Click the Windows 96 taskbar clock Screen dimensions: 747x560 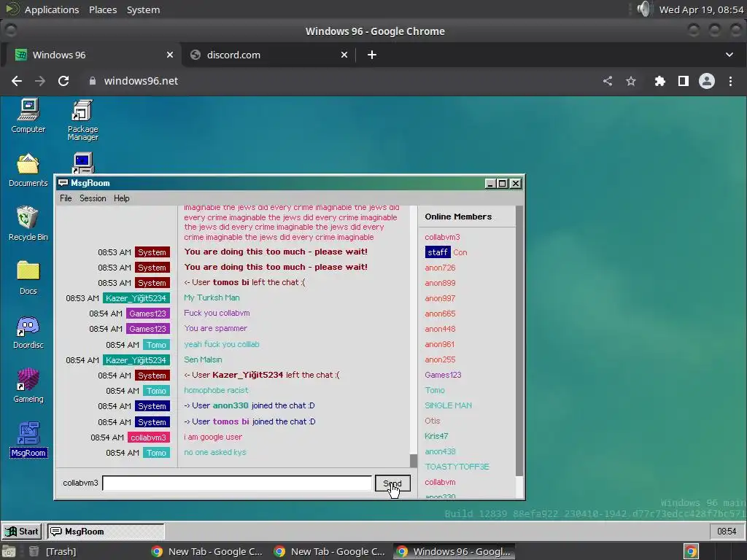[x=727, y=531]
